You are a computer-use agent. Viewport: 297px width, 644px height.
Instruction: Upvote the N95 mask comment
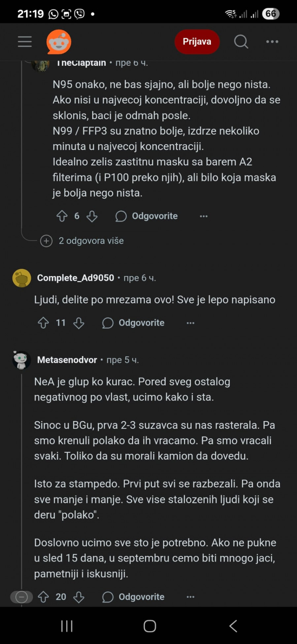(x=62, y=216)
